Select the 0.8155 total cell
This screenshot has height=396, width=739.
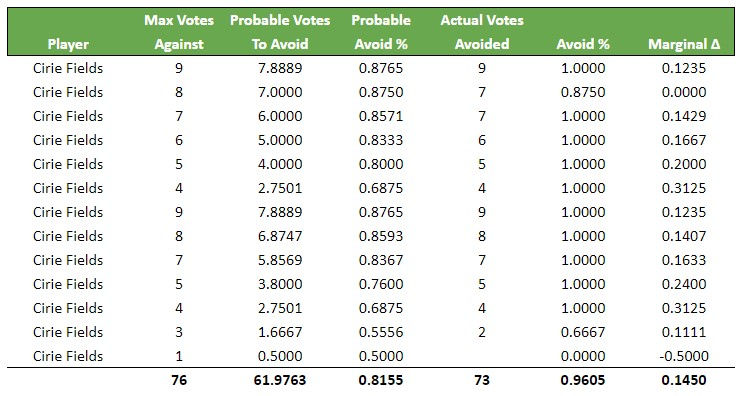coord(381,380)
